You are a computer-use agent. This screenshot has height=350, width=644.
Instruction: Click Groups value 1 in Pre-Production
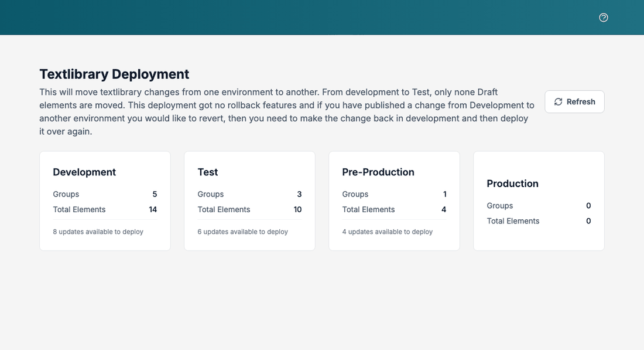tap(445, 194)
